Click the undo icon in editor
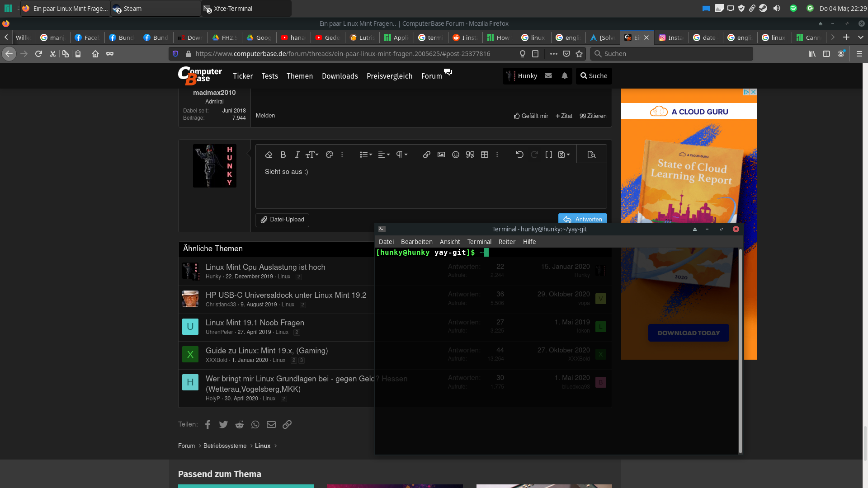This screenshot has height=488, width=868. pyautogui.click(x=519, y=155)
